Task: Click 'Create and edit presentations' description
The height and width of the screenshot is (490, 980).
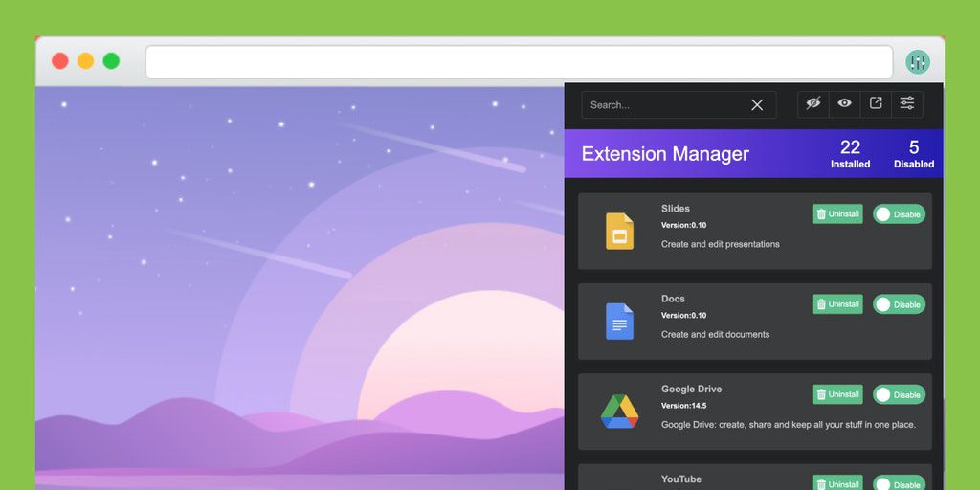Action: 720,244
